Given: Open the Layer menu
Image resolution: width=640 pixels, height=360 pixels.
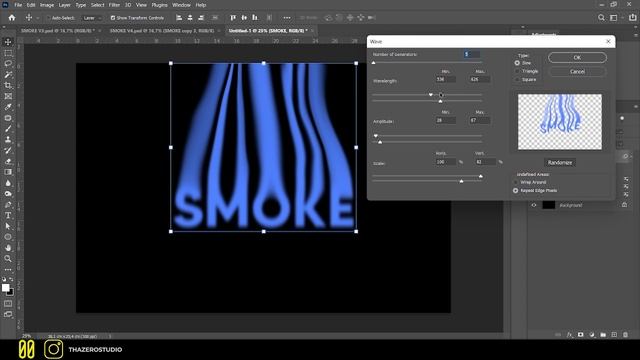Looking at the screenshot, I should tap(64, 5).
